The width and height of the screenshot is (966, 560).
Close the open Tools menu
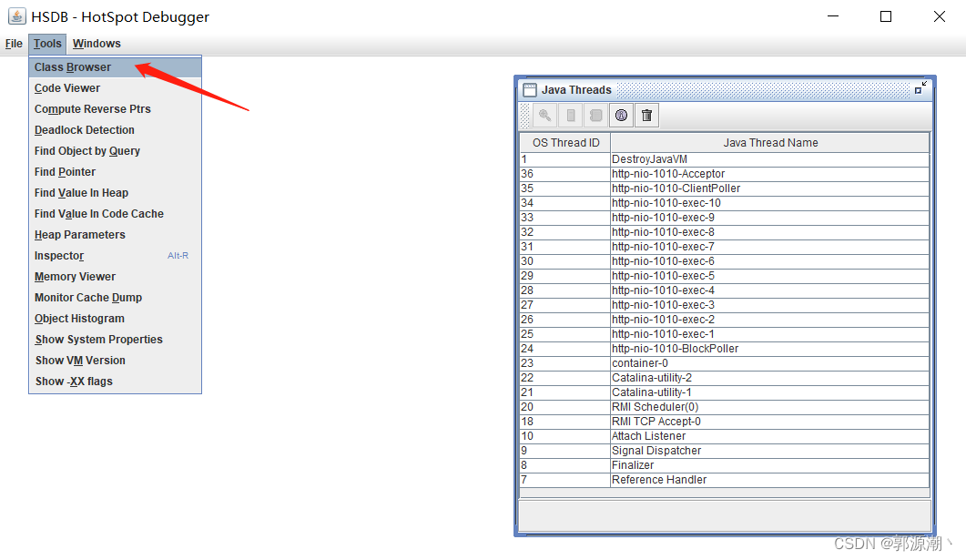pos(47,44)
